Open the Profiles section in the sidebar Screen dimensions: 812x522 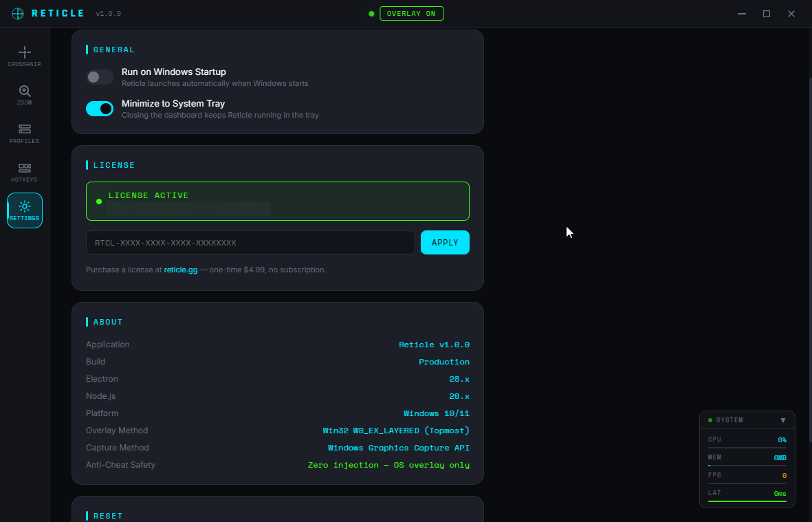pyautogui.click(x=24, y=133)
